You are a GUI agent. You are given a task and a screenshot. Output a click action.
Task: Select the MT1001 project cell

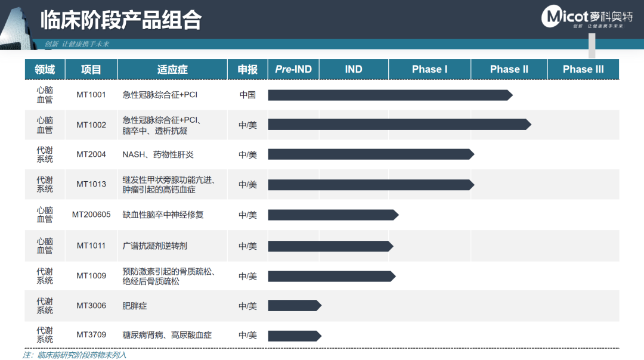(91, 95)
